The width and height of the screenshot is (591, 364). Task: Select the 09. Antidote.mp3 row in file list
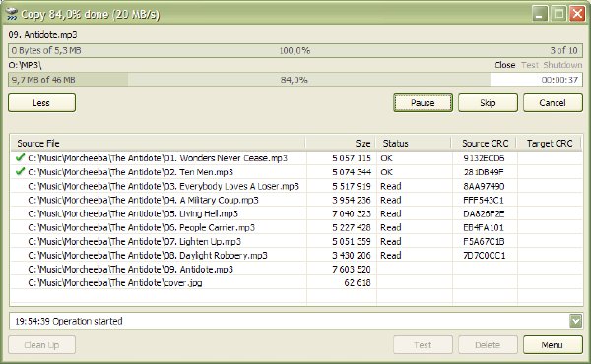[x=296, y=270]
